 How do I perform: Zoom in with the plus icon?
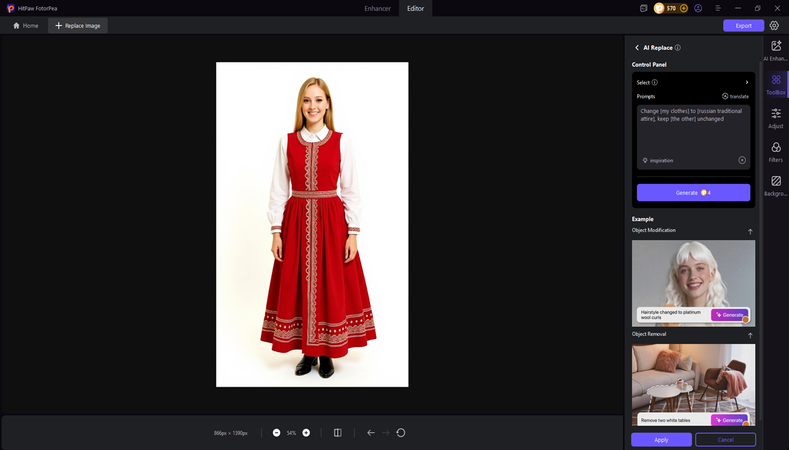[x=306, y=433]
